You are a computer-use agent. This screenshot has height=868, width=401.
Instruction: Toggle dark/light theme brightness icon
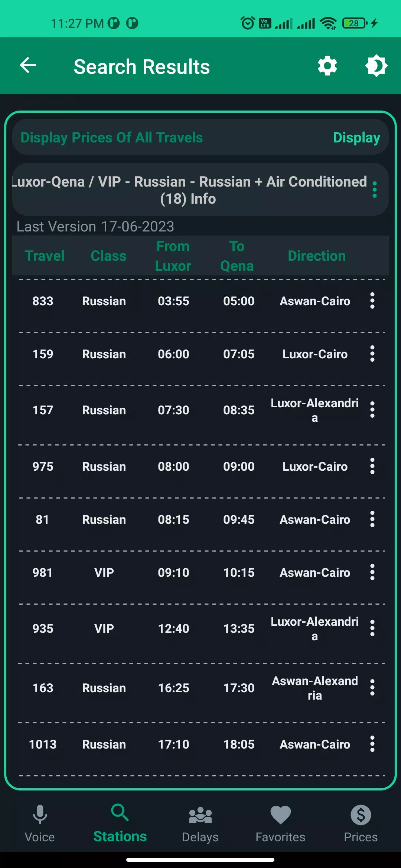(376, 66)
